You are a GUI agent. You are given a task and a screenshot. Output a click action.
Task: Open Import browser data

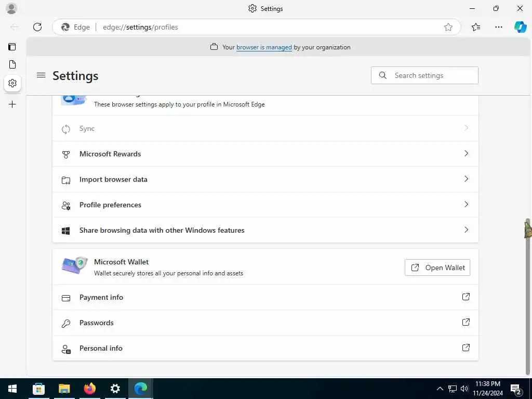tap(265, 179)
